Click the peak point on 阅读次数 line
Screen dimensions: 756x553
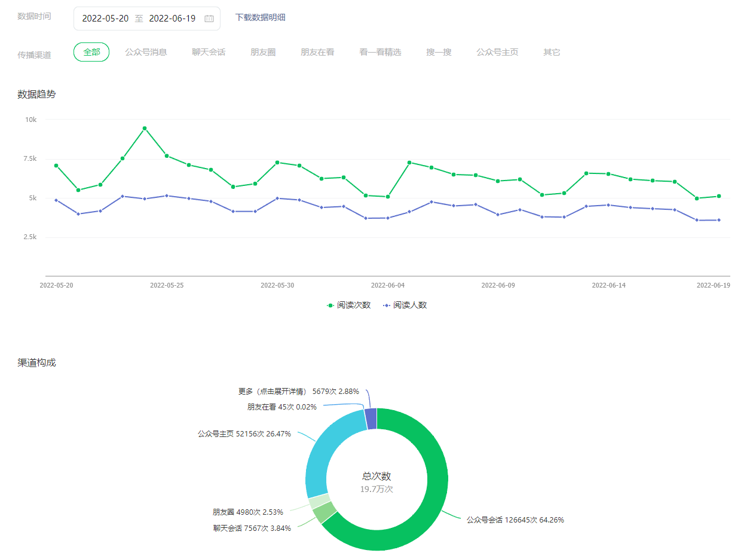145,129
